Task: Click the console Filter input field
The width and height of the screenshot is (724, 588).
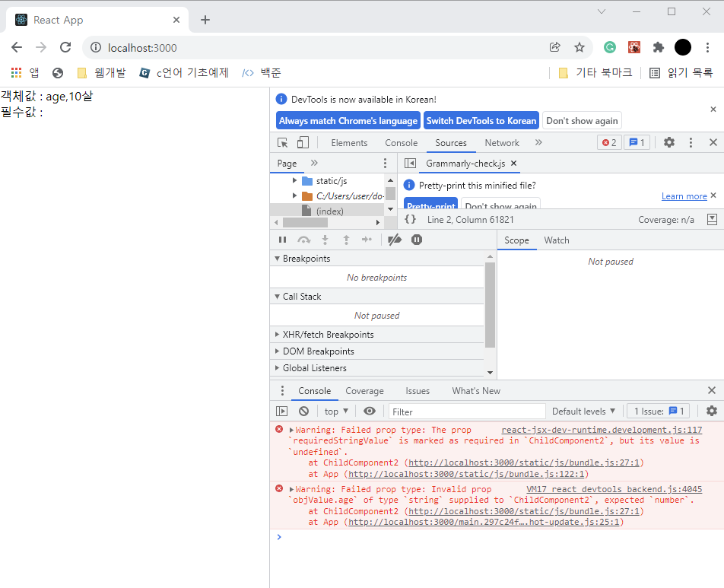Action: point(467,412)
